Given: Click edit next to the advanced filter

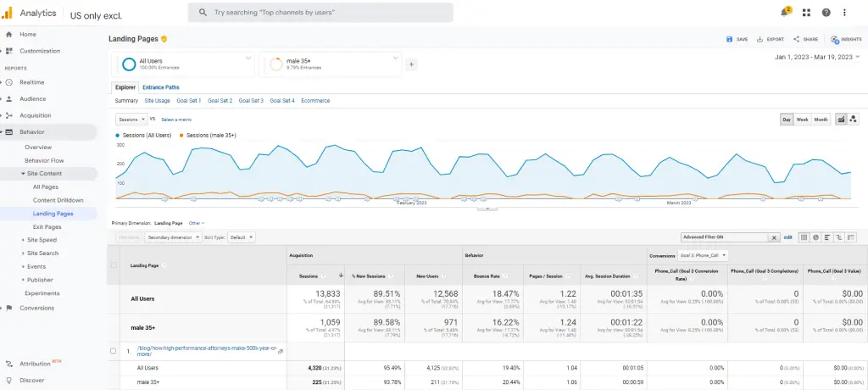Looking at the screenshot, I should 787,237.
